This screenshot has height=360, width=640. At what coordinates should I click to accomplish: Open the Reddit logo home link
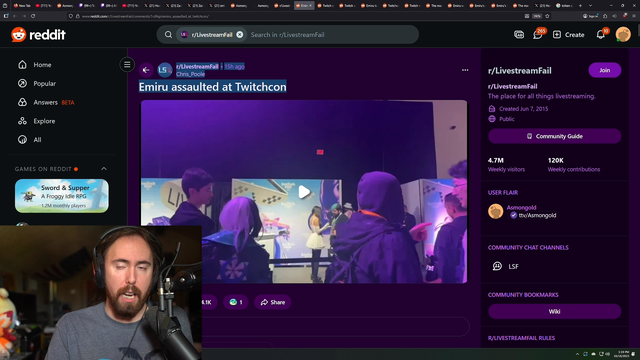38,35
